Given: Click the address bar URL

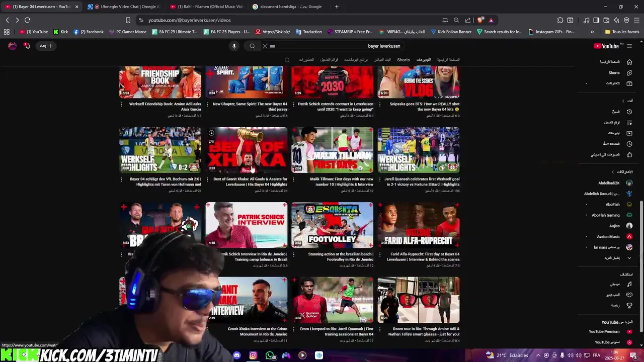Looking at the screenshot, I should click(x=190, y=20).
